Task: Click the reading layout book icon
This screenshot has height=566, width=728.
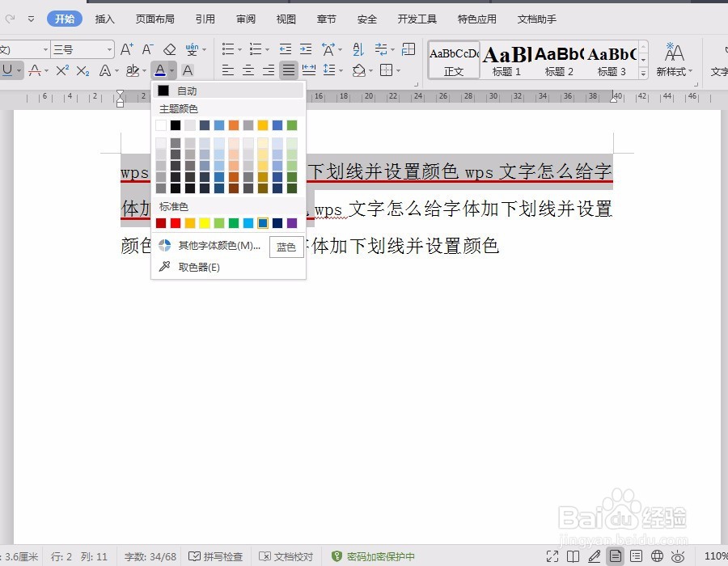Action: tap(573, 555)
